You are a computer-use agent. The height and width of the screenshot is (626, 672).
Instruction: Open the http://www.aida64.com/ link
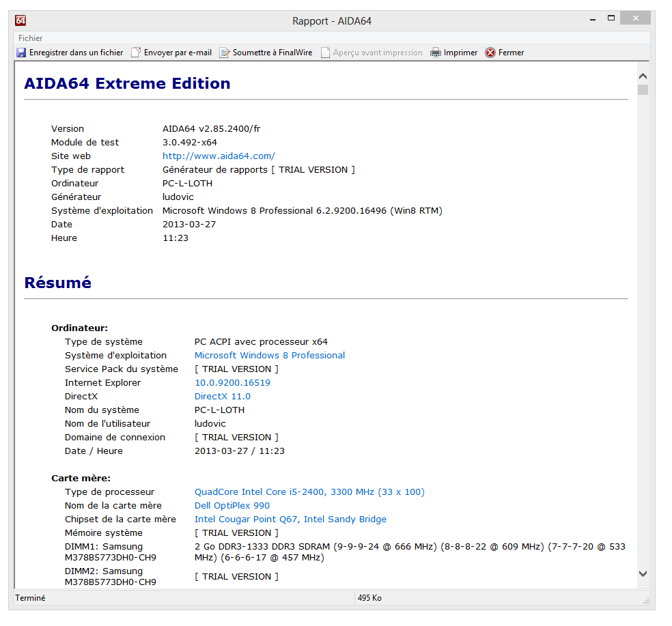click(x=219, y=156)
